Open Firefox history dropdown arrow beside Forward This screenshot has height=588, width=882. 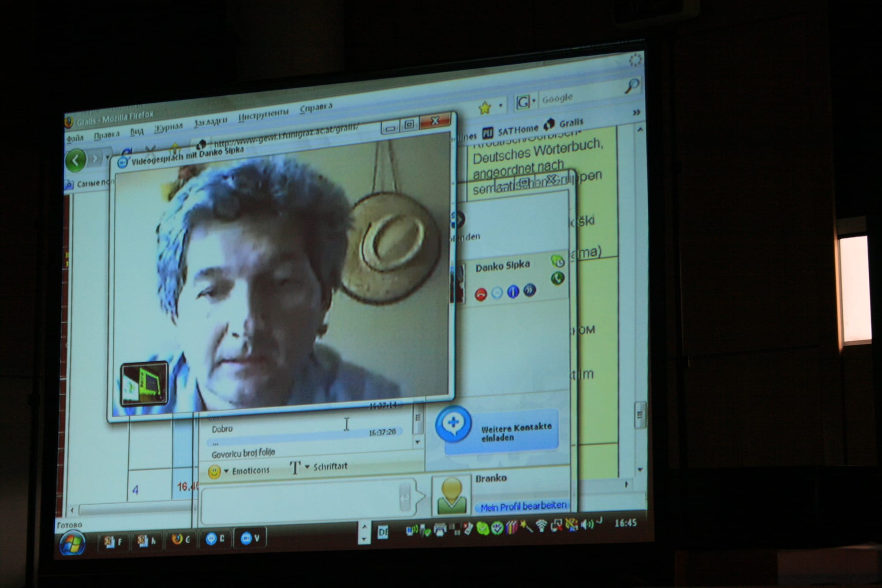pyautogui.click(x=107, y=157)
